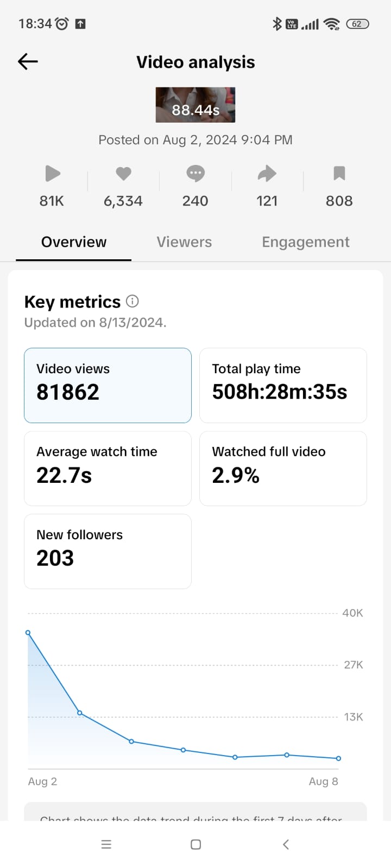Select the Total play time card
This screenshot has height=868, width=391.
pos(283,385)
